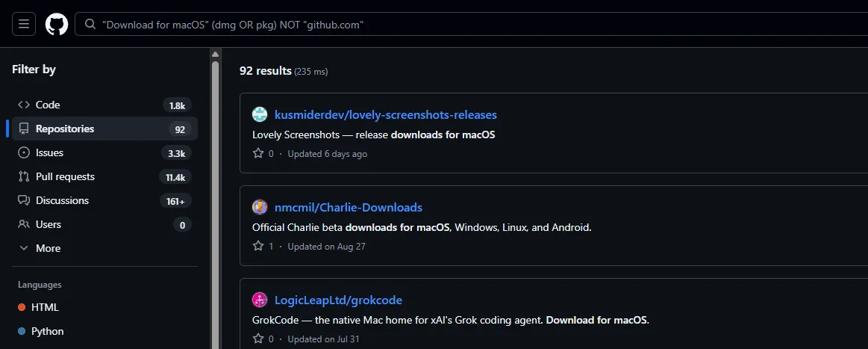Image resolution: width=868 pixels, height=349 pixels.
Task: Click the search magnifier icon
Action: [90, 25]
